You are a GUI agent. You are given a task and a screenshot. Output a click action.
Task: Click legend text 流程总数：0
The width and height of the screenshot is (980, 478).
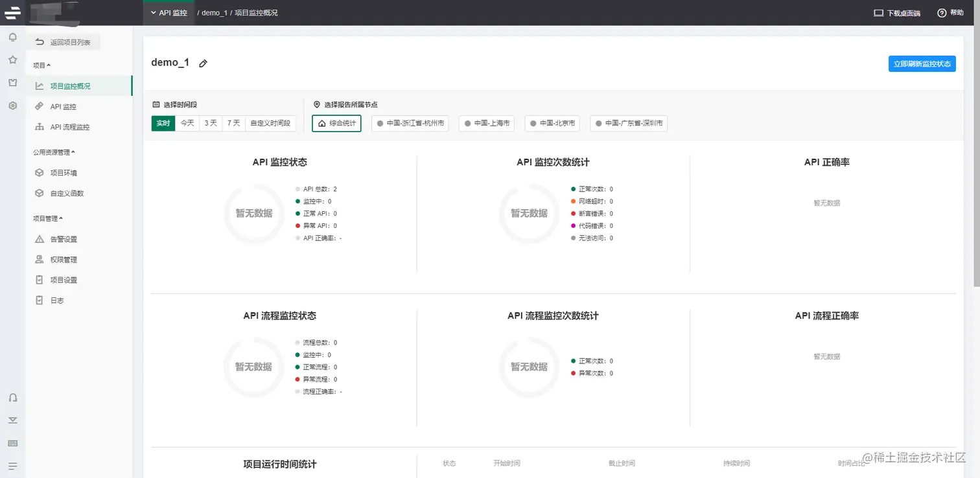pos(320,343)
